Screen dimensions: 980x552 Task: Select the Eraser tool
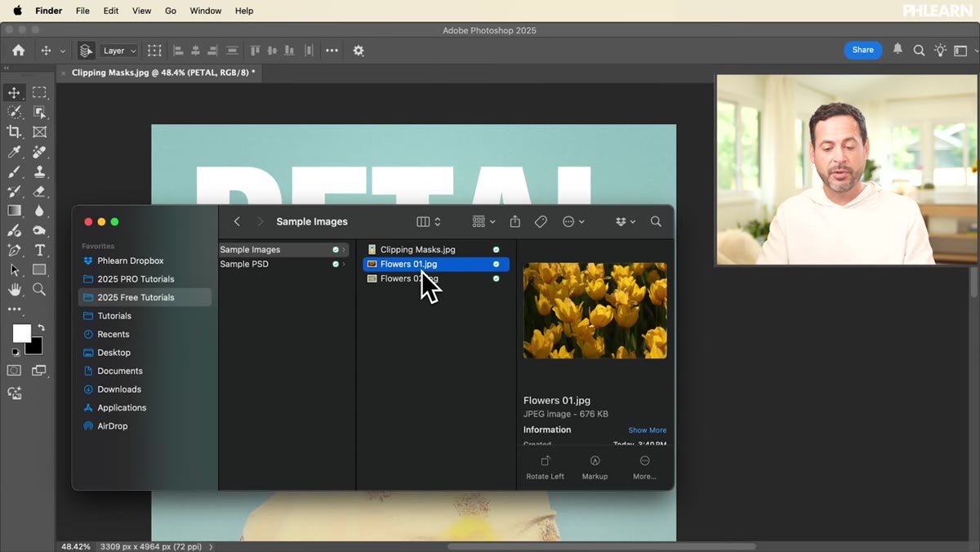click(x=39, y=191)
